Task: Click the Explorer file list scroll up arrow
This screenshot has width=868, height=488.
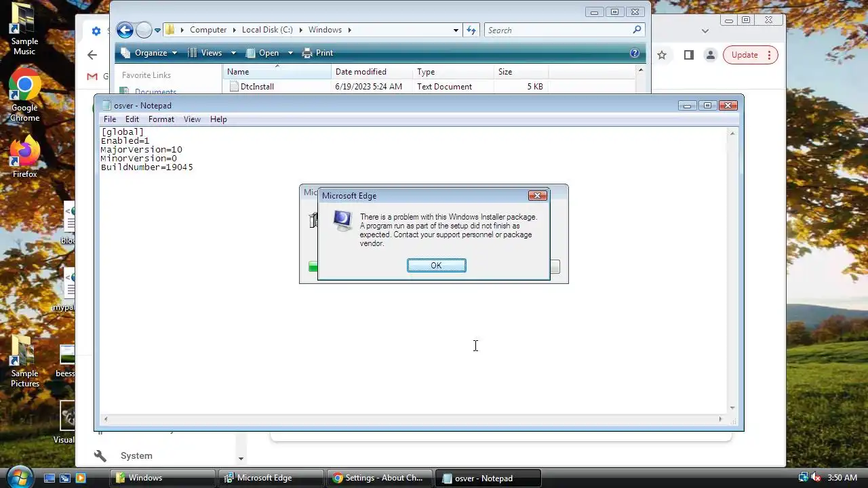Action: pyautogui.click(x=641, y=70)
